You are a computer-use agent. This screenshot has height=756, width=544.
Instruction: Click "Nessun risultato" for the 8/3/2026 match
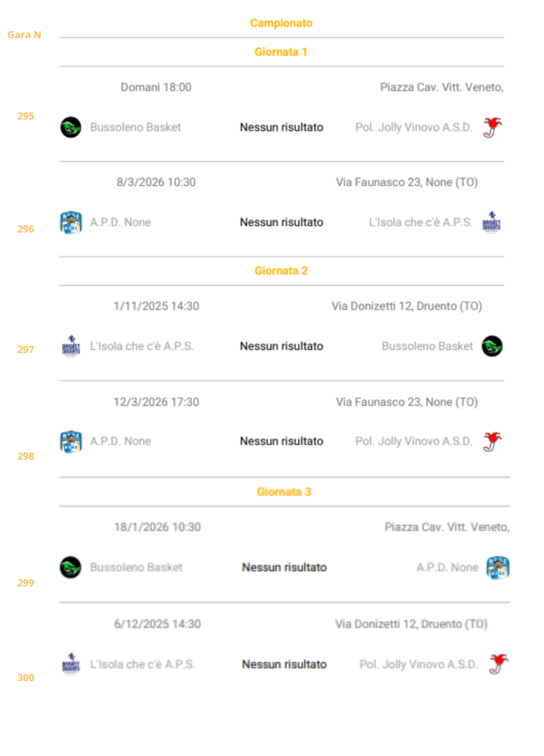point(281,222)
